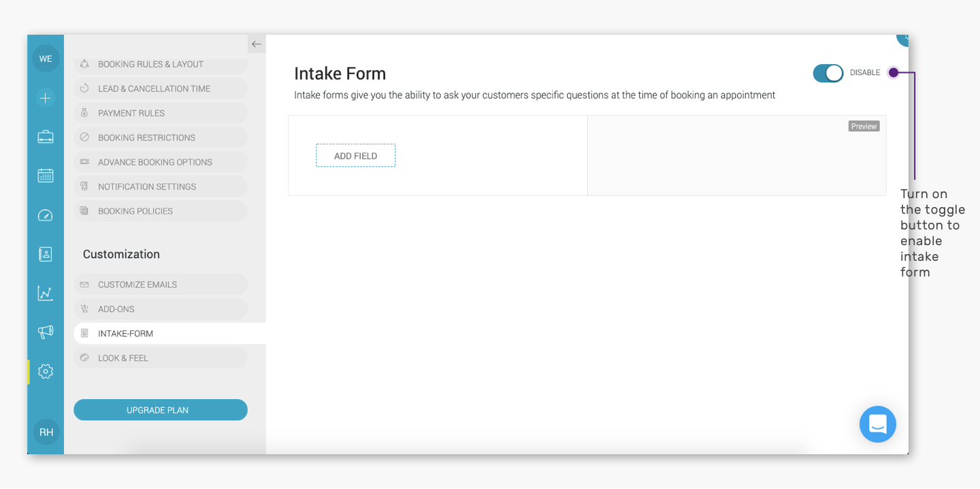
Task: Open NOTIFICATION SETTINGS
Action: coord(161,186)
